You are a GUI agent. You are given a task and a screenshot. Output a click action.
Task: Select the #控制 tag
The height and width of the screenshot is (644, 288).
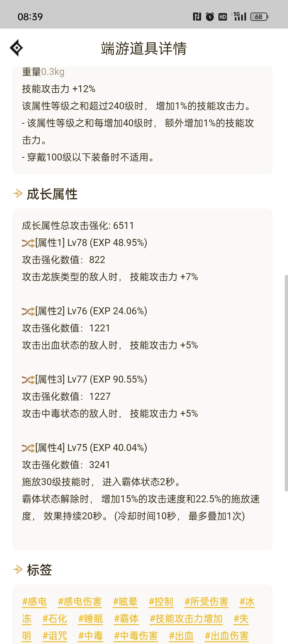(x=161, y=602)
